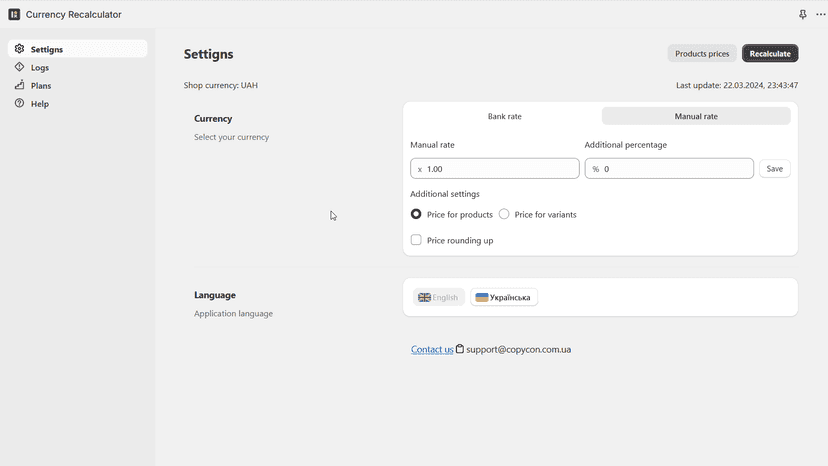The width and height of the screenshot is (828, 466).
Task: Switch language to English
Action: pyautogui.click(x=438, y=297)
